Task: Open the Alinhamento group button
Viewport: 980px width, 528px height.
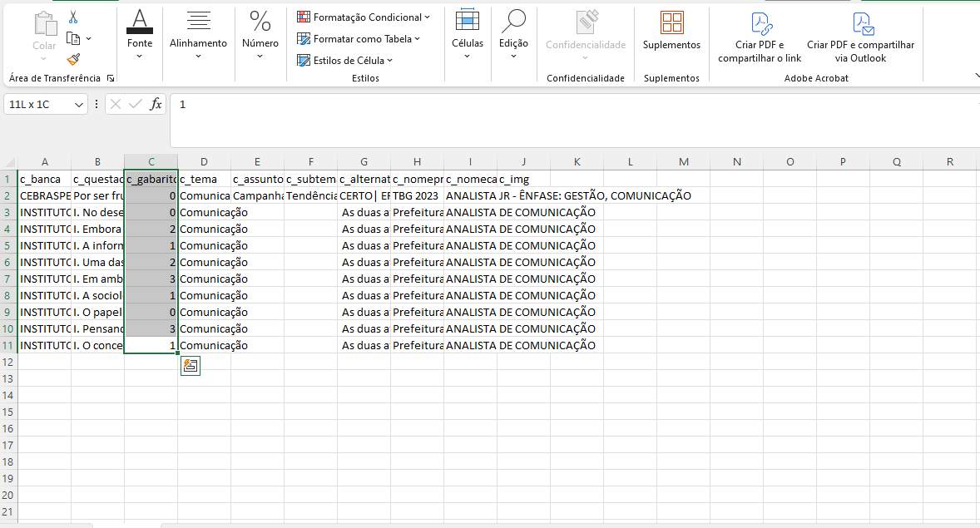Action: (198, 34)
